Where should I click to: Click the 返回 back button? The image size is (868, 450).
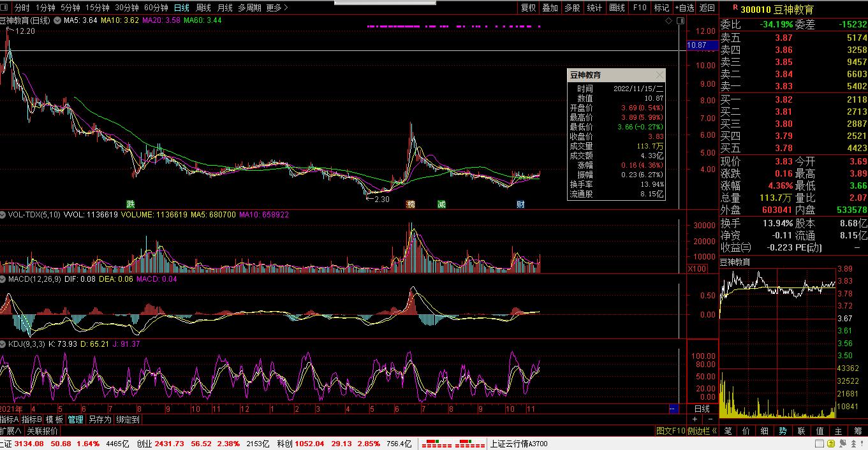(x=707, y=8)
